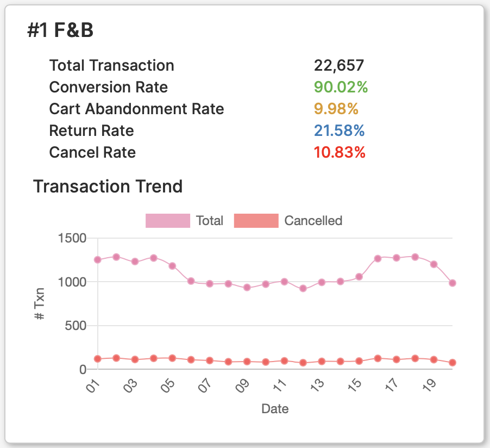
Task: Toggle the Cancelled series legend swatch
Action: (256, 221)
